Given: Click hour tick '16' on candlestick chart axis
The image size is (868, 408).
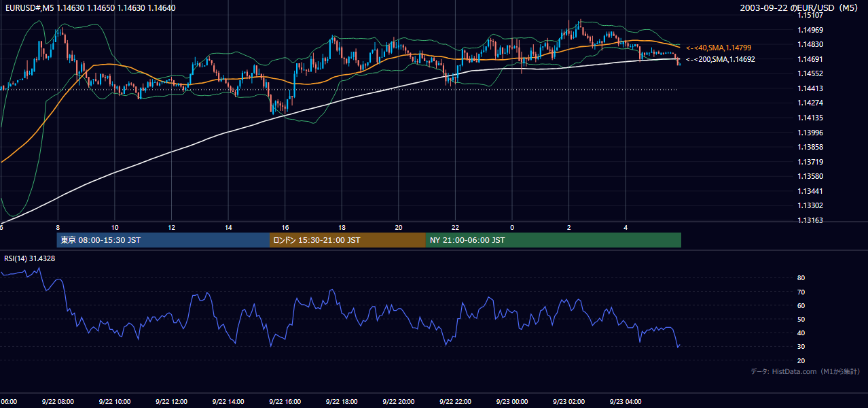Looking at the screenshot, I should point(285,227).
